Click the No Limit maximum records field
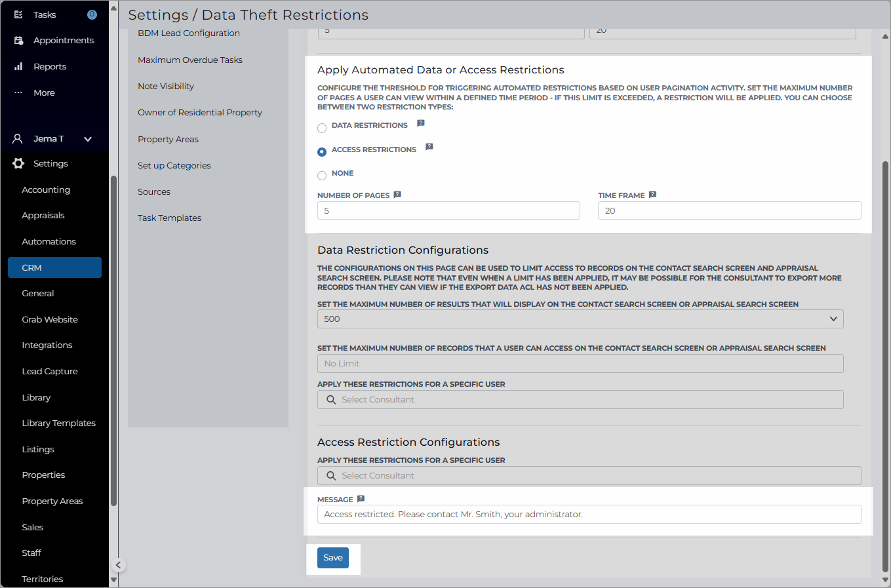 580,364
